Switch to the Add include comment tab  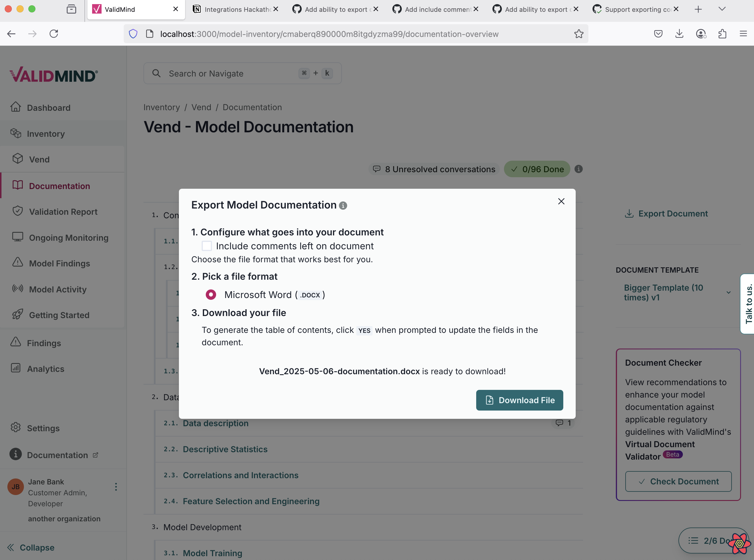coord(435,9)
